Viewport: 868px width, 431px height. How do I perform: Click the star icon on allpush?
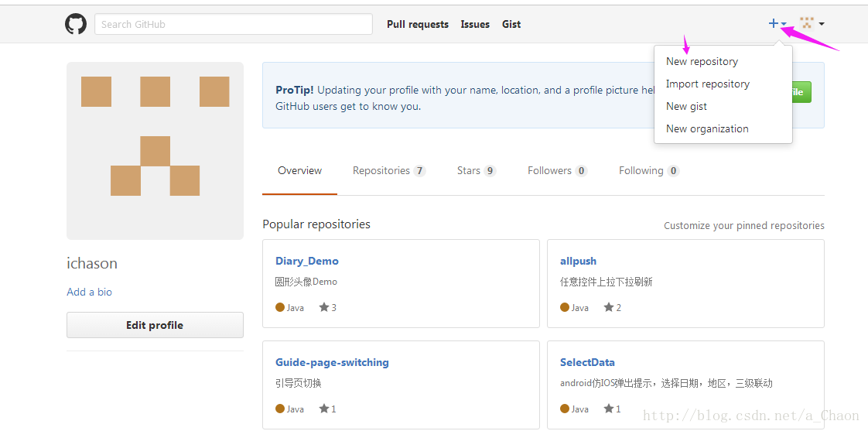[609, 307]
